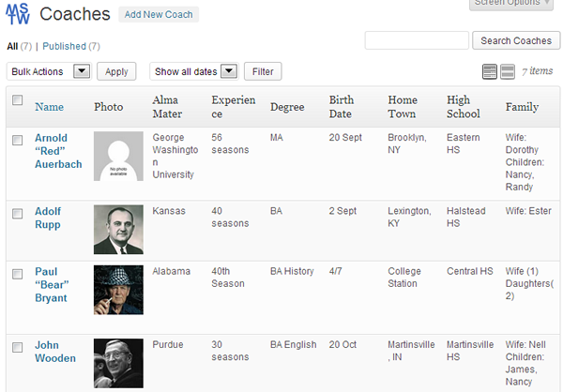Check the Arnold Auerbach row checkbox
563x392 pixels.
pos(17,140)
